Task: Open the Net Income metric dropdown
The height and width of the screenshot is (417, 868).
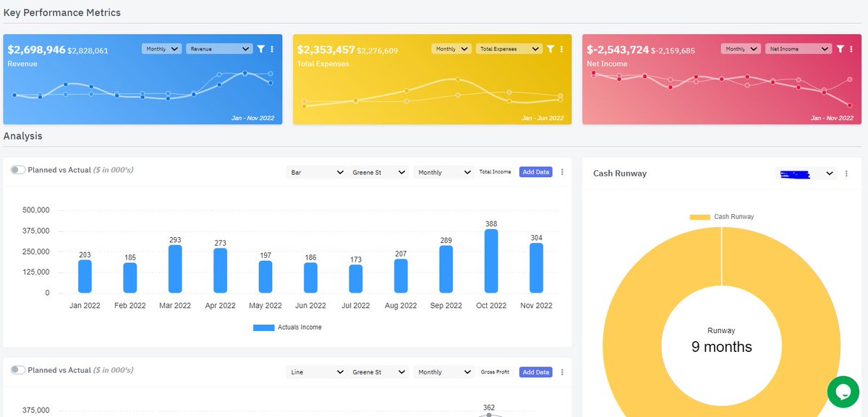Action: tap(798, 49)
